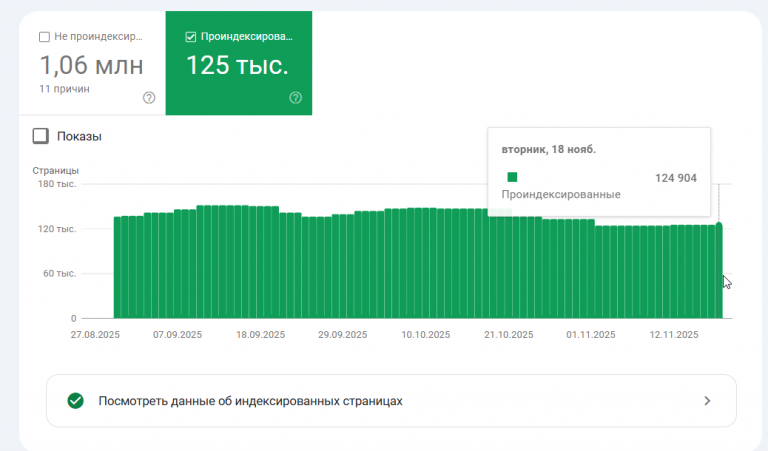
Task: Click the '29.09.2025' axis date
Action: (x=342, y=335)
